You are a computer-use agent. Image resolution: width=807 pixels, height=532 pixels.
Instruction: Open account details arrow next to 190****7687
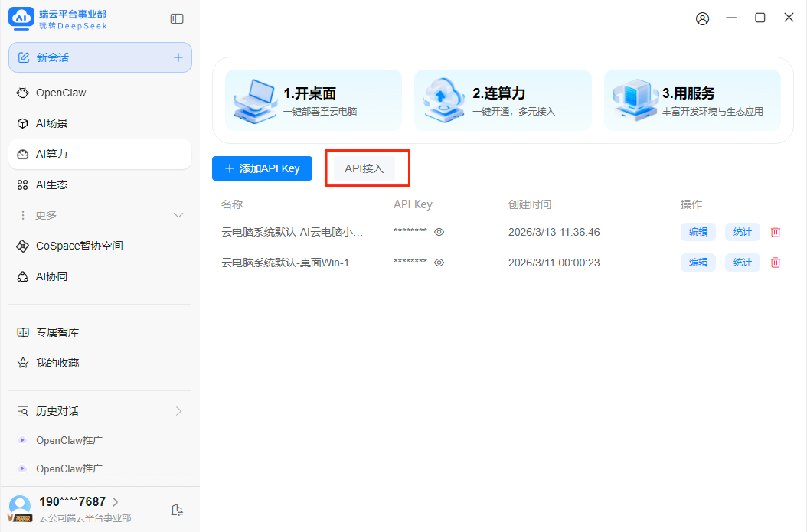[115, 501]
